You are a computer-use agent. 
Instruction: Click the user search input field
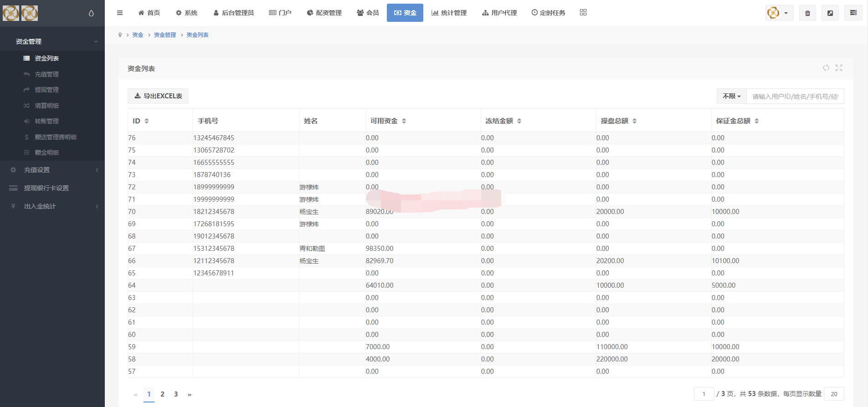pyautogui.click(x=795, y=96)
